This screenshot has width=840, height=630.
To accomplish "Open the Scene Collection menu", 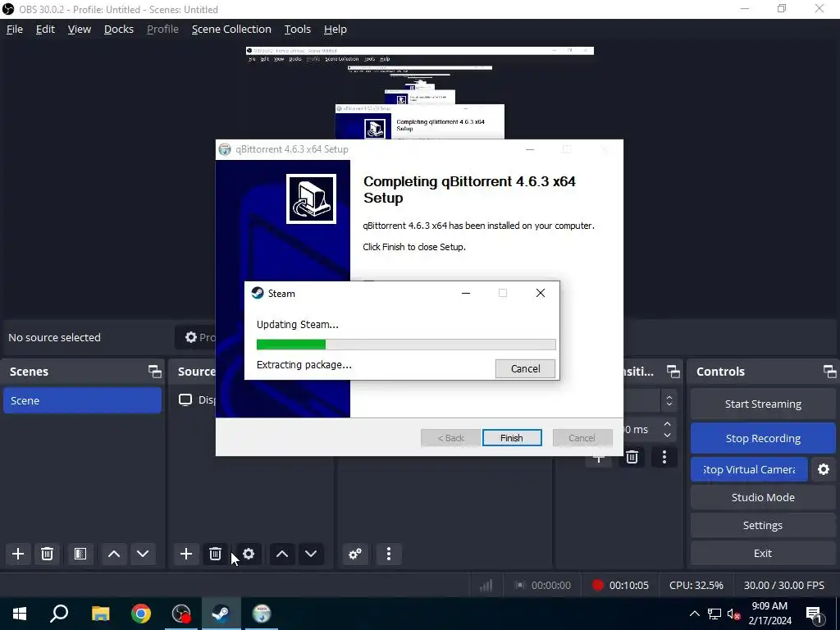I will [231, 29].
